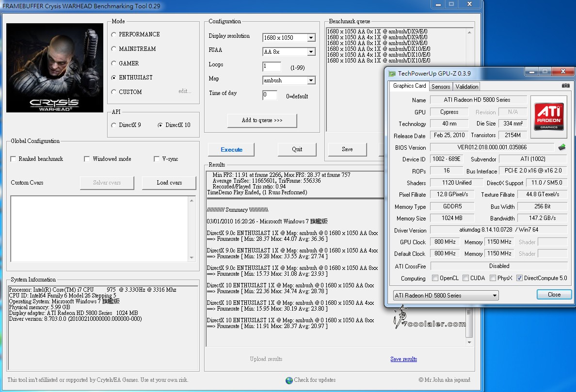This screenshot has width=576, height=392.
Task: Click the edit link next to CUSTOM
Action: pyautogui.click(x=185, y=91)
